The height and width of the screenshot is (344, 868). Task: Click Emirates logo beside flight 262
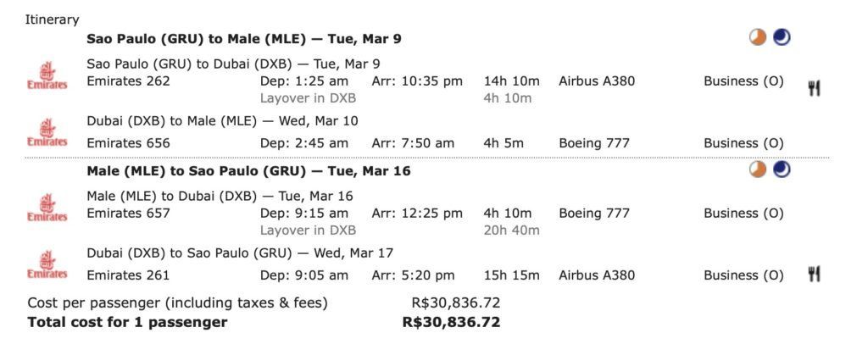[47, 75]
